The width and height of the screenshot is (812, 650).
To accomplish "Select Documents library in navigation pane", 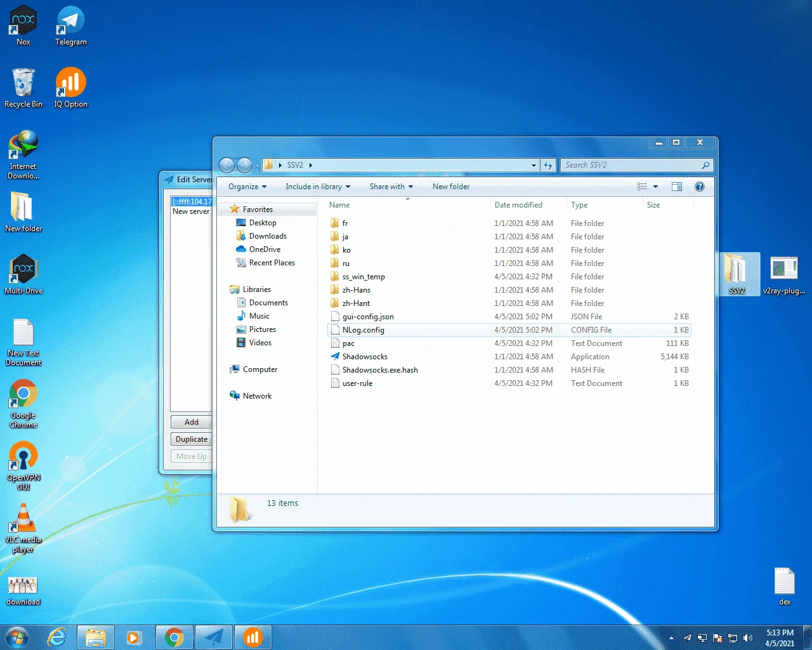I will tap(268, 303).
